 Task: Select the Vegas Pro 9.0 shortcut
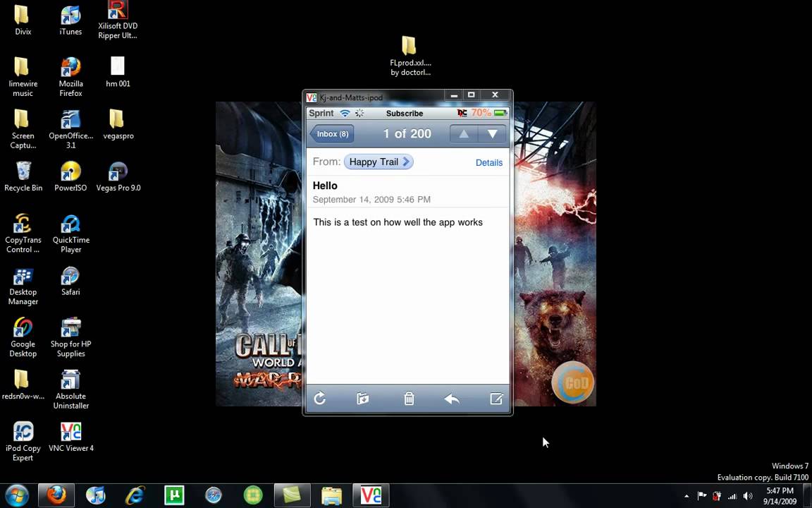pos(118,176)
